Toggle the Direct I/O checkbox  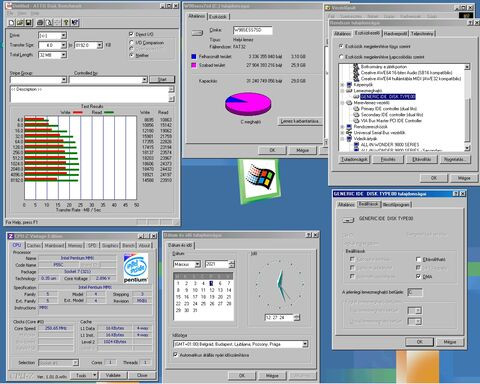[131, 34]
